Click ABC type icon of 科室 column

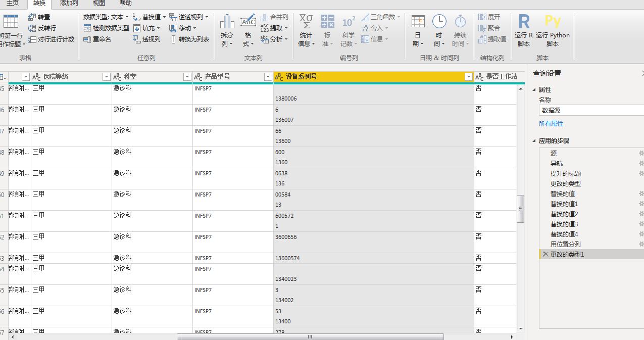click(x=117, y=77)
